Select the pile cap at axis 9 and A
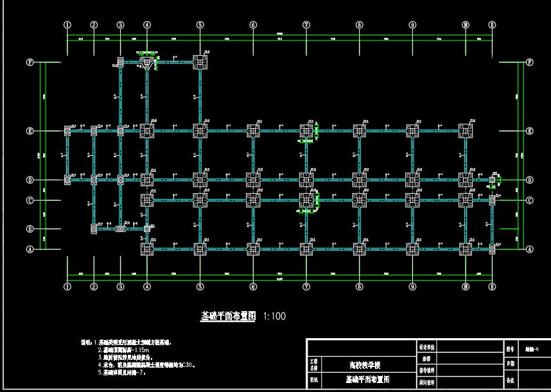The image size is (551, 392). click(x=412, y=249)
